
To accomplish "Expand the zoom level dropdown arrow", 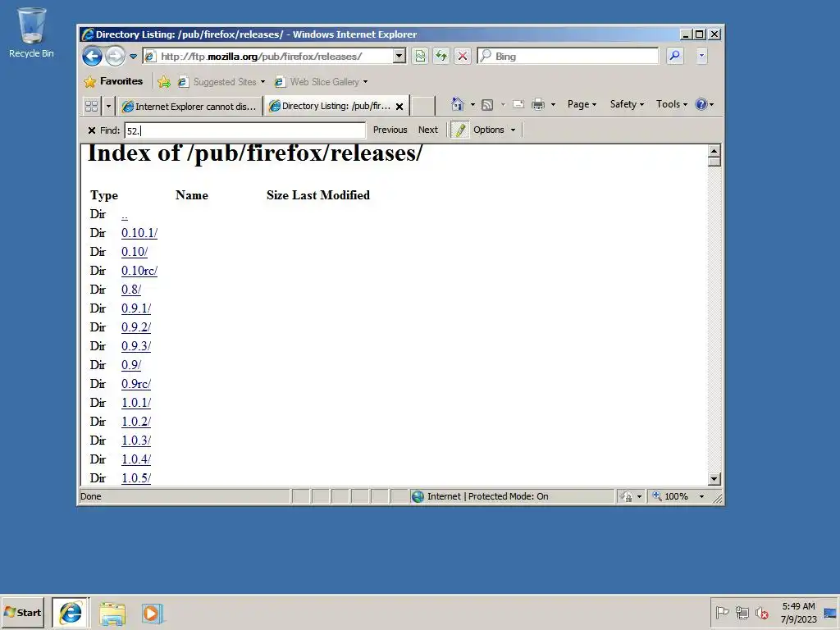I will coord(702,496).
